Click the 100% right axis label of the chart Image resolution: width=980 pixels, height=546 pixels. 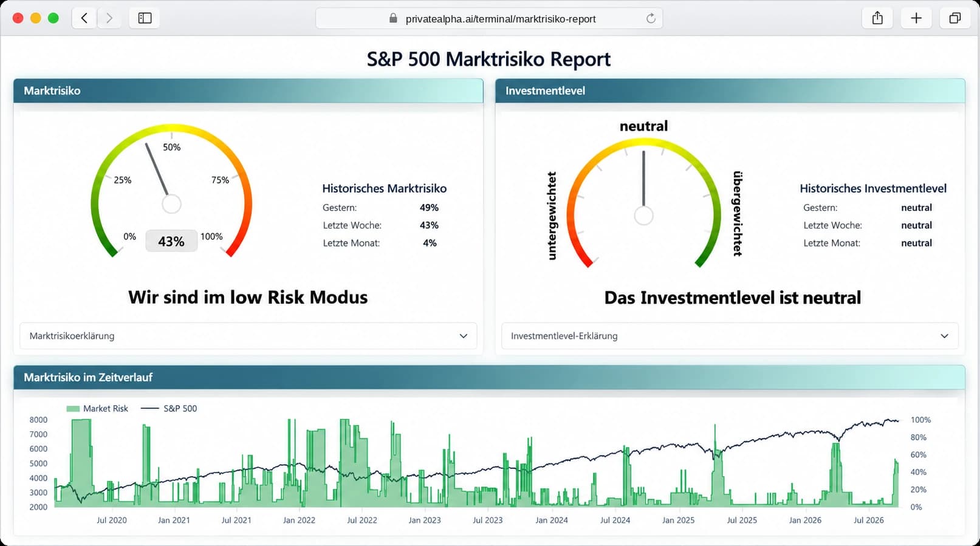pyautogui.click(x=920, y=420)
